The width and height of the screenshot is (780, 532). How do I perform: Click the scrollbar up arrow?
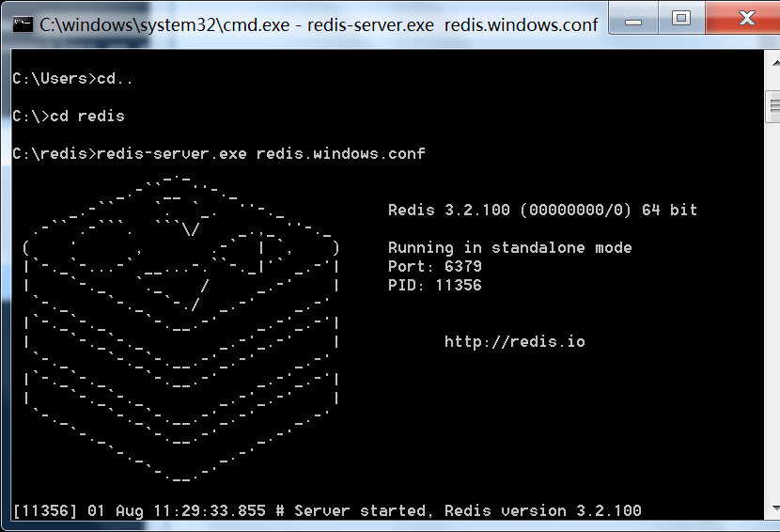[775, 63]
